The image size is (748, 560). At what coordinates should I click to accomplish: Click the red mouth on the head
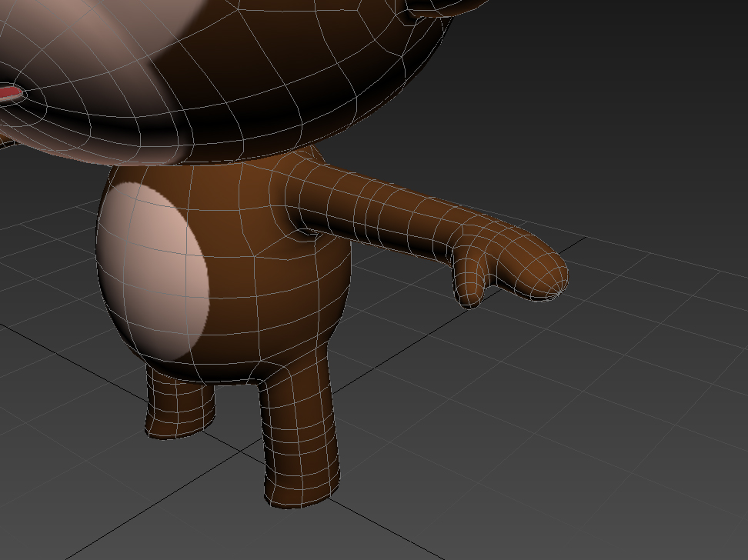(10, 93)
